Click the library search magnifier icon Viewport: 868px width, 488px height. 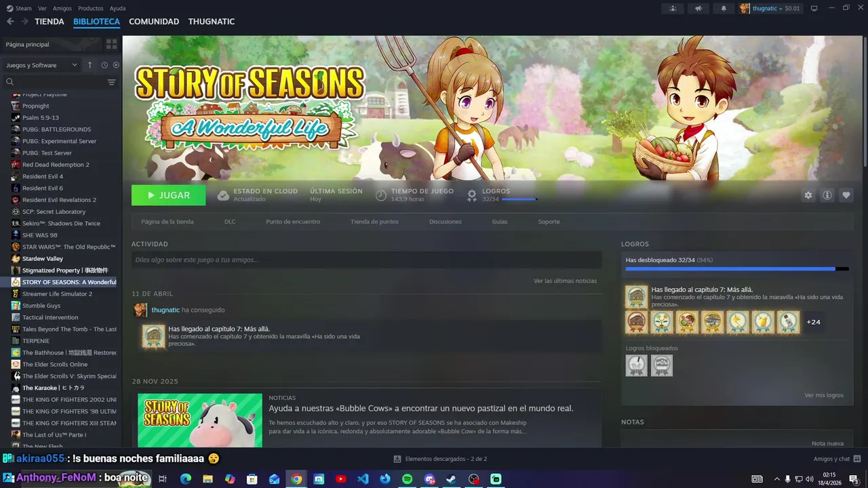(x=9, y=82)
